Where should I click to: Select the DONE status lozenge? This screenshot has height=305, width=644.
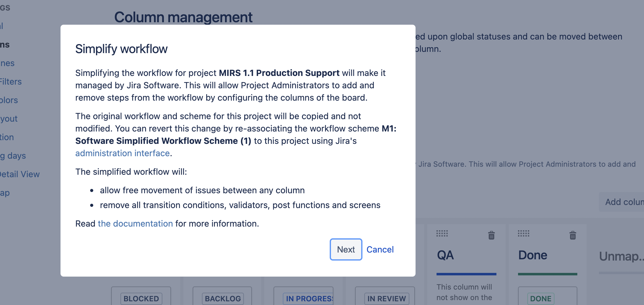coord(541,299)
